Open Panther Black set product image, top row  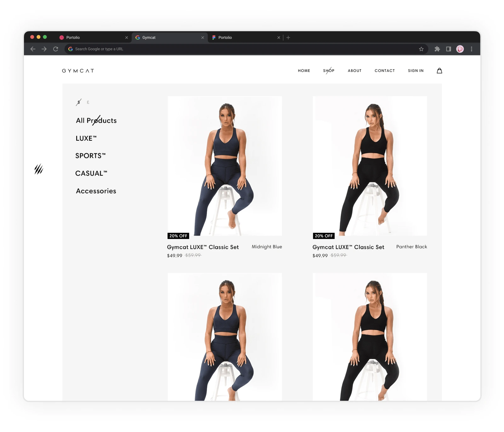[x=370, y=166]
